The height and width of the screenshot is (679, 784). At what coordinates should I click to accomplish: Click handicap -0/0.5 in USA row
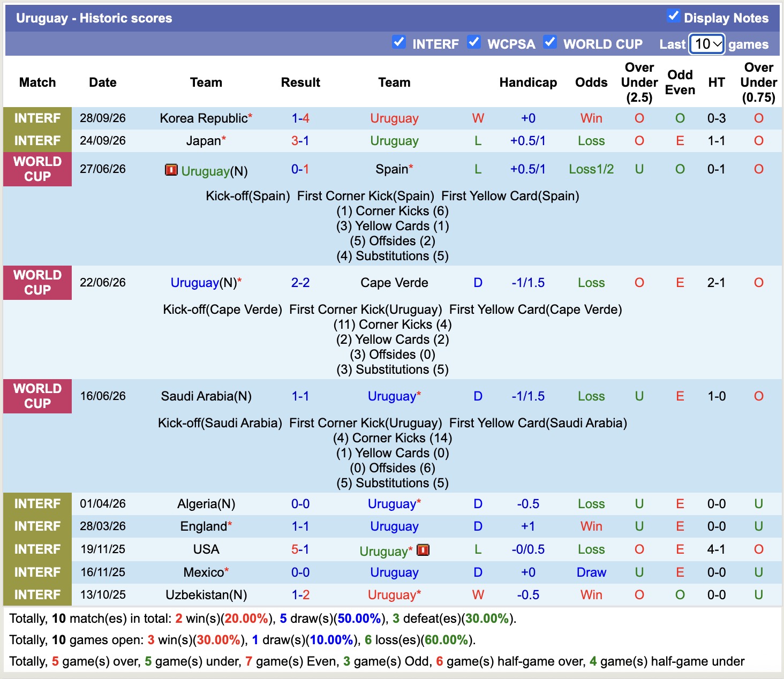click(x=528, y=549)
